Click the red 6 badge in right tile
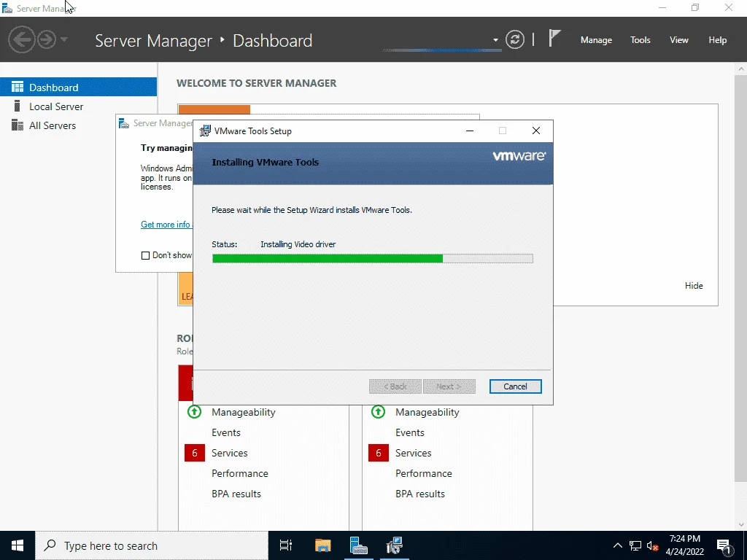The image size is (747, 560). 379,453
